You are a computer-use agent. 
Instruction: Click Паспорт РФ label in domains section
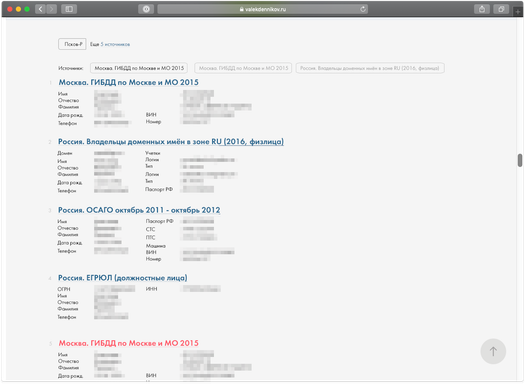[x=159, y=189]
